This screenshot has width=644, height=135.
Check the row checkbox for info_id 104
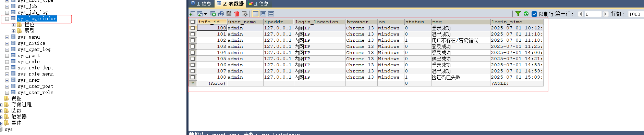point(193,53)
